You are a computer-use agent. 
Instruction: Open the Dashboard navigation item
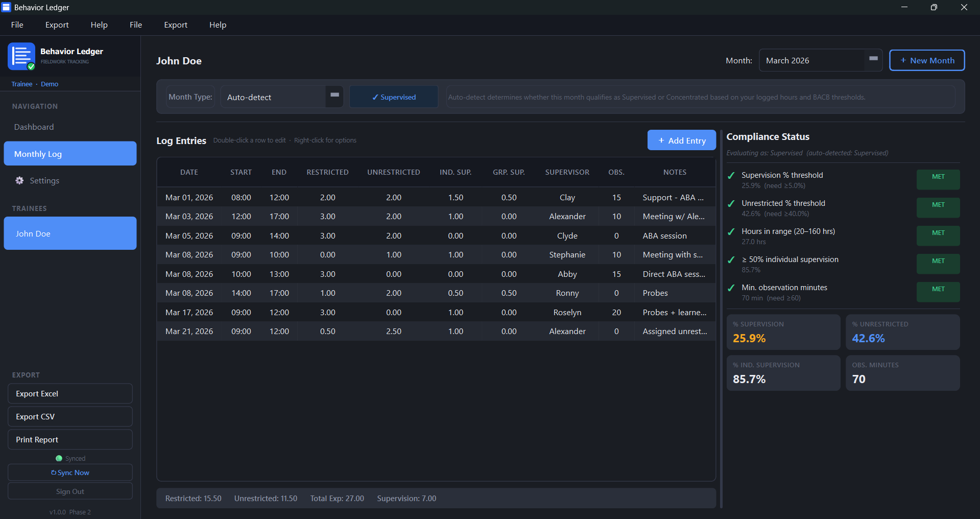click(x=34, y=127)
